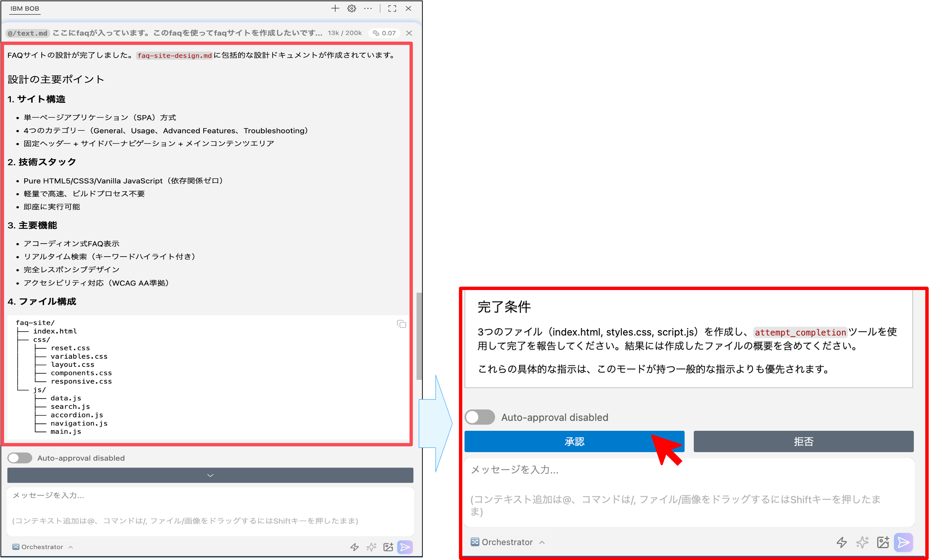The image size is (929, 560).
Task: Open settings gear in IBM BOB header
Action: (x=352, y=8)
